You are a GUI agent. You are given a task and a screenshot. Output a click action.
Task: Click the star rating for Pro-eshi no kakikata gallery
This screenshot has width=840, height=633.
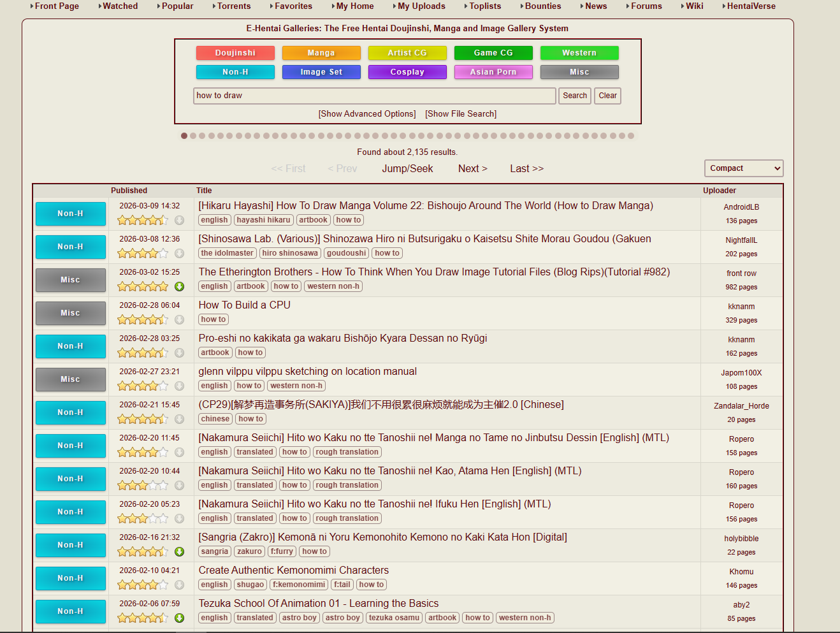coord(143,353)
